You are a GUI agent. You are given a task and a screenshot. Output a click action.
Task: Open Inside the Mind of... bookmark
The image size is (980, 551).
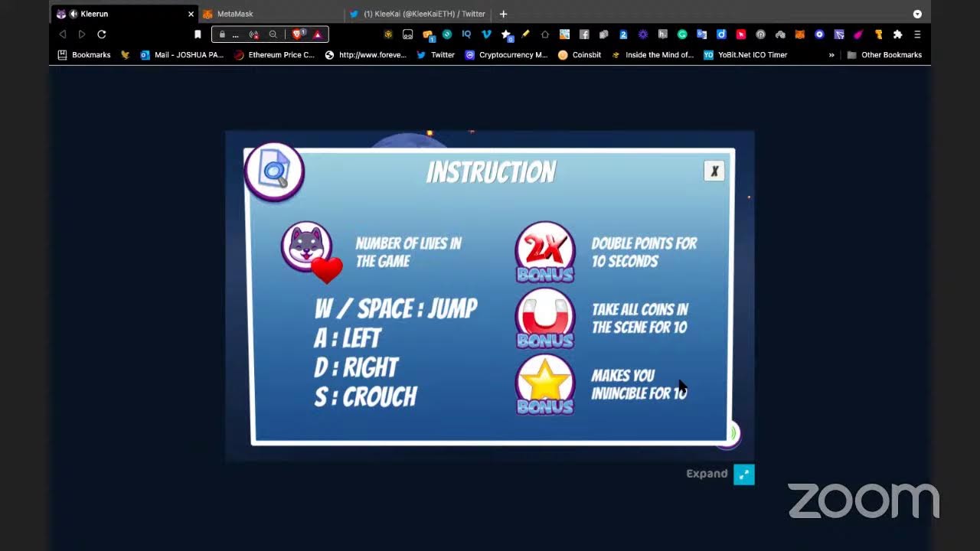pos(652,55)
